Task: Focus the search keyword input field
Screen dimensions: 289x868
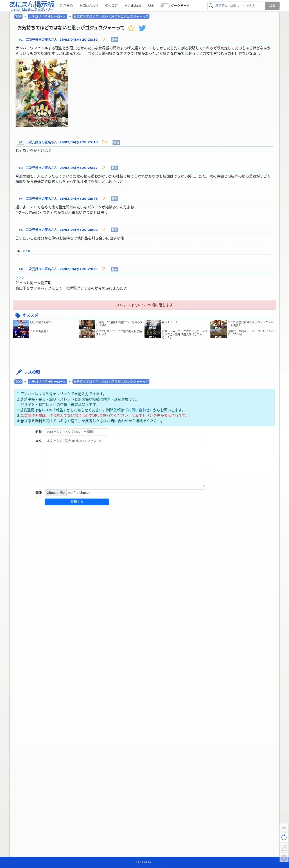Action: pos(246,6)
